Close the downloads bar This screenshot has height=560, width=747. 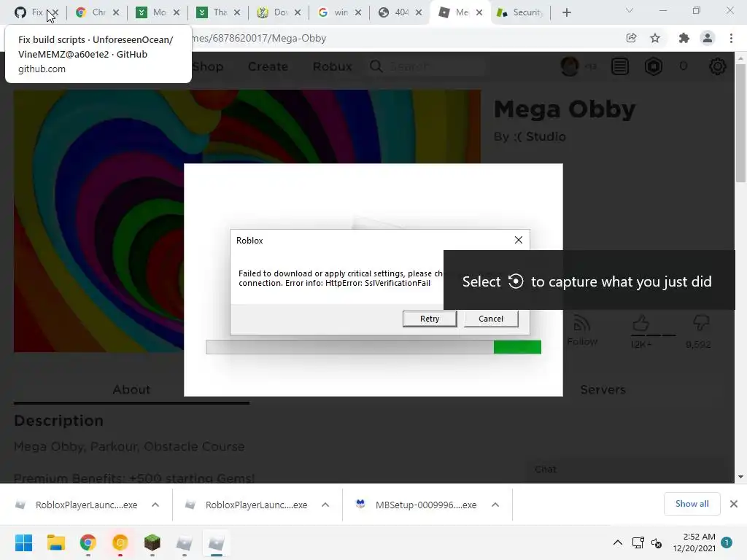point(734,504)
